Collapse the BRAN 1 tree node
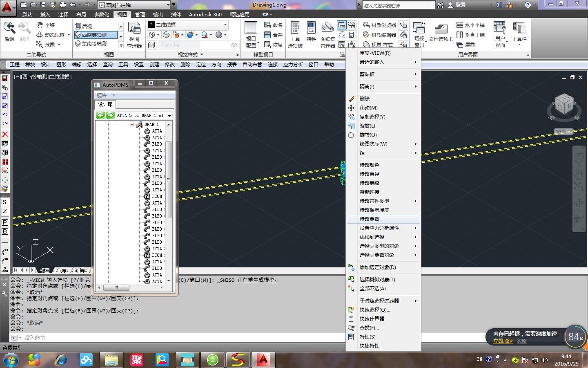Screen dimensions: 588x368 coord(132,124)
